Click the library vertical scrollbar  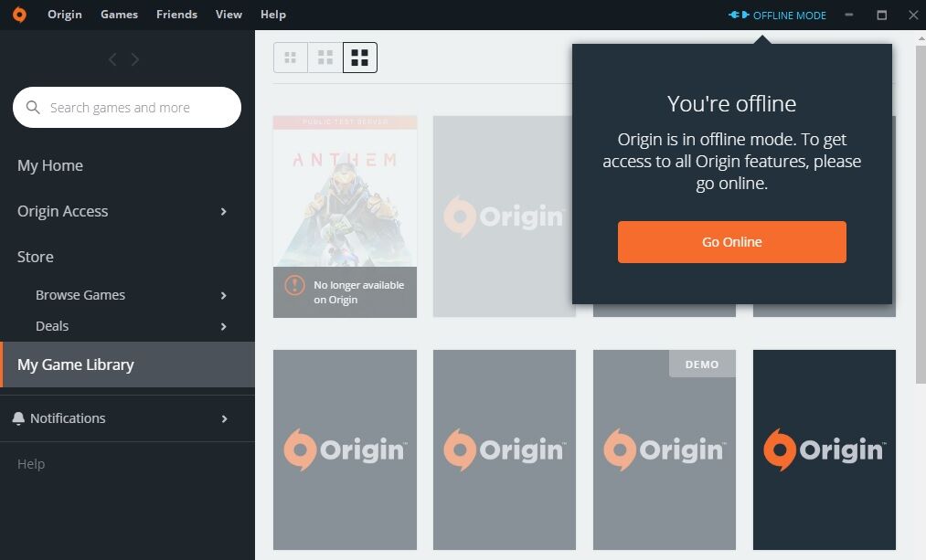coord(921,214)
